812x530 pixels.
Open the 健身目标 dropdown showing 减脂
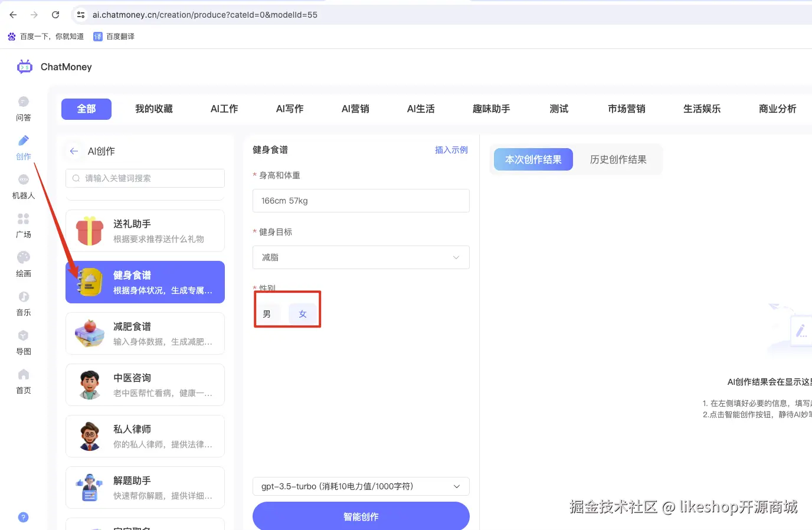pyautogui.click(x=361, y=257)
